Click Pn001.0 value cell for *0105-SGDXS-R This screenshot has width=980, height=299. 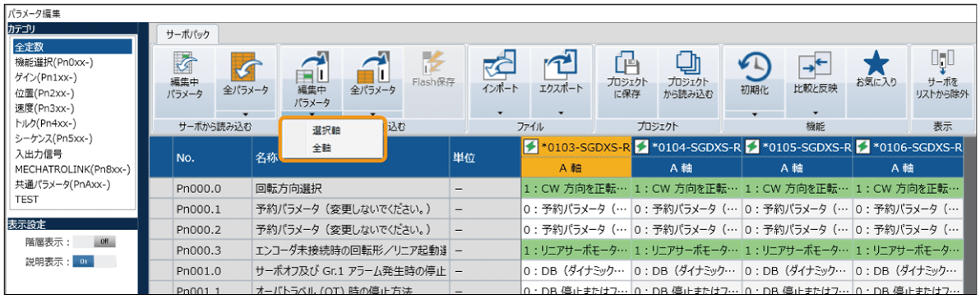click(796, 272)
